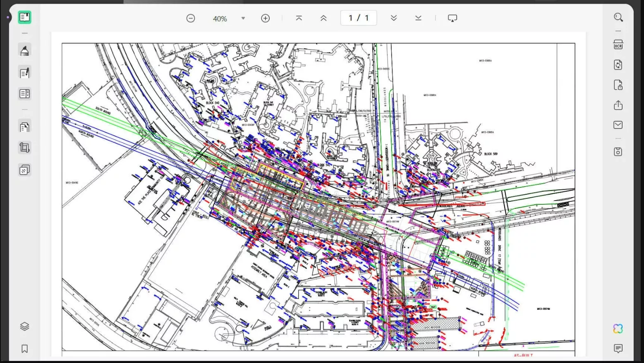
Task: Show the layers panel
Action: [x=24, y=326]
